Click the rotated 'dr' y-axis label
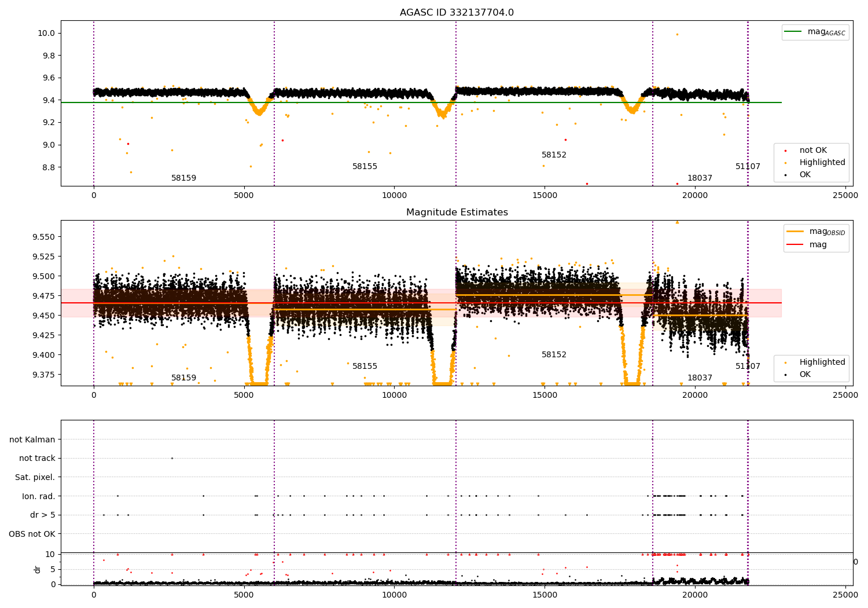This screenshot has width=868, height=608. pos(38,569)
